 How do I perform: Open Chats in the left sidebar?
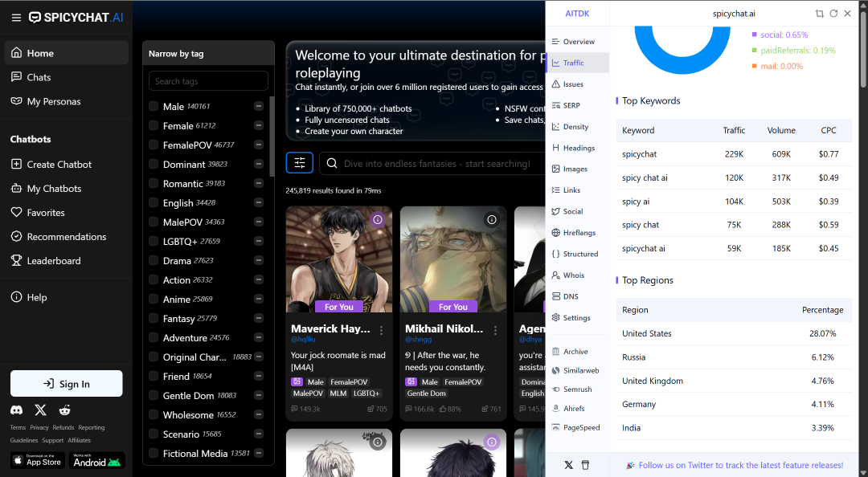[x=67, y=77]
